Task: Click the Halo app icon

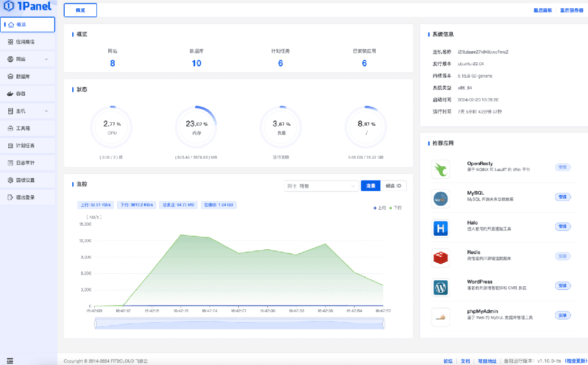Action: click(440, 228)
